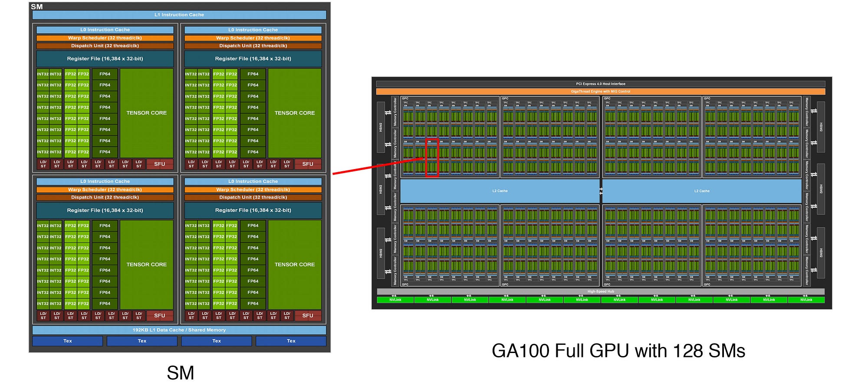This screenshot has width=868, height=389.
Task: Click the High-Speed Hub bar
Action: [x=601, y=291]
